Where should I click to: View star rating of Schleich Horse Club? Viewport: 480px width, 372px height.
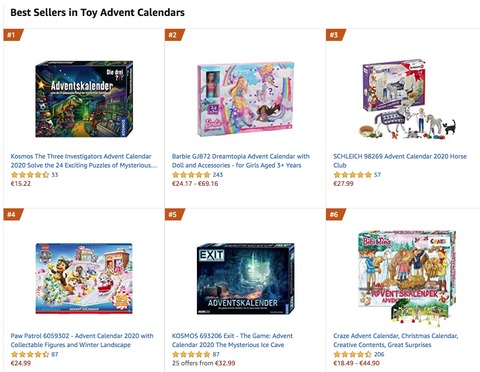pyautogui.click(x=352, y=175)
